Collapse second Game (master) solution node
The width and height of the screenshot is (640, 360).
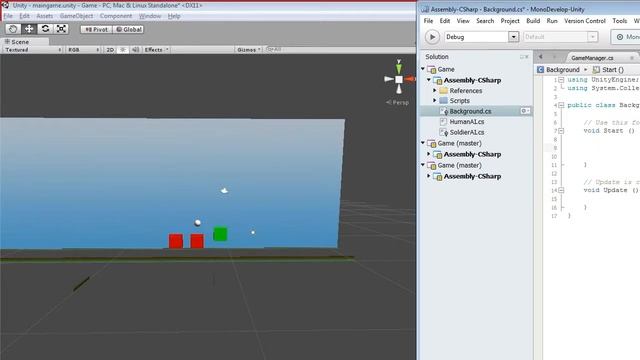(x=423, y=165)
